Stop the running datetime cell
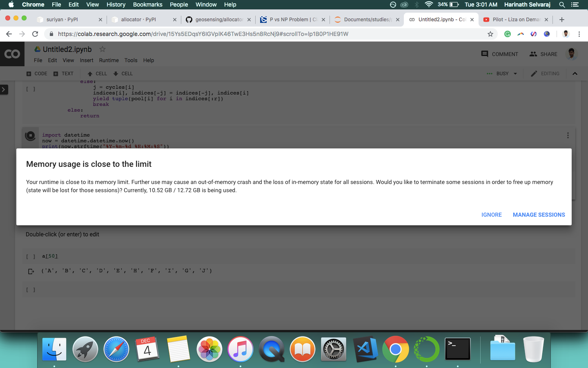 tap(30, 135)
